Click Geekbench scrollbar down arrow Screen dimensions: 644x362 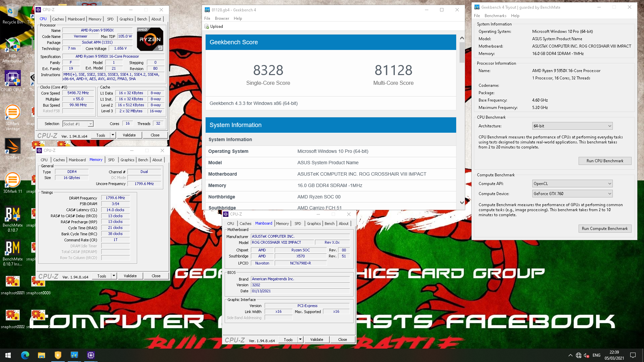click(462, 202)
